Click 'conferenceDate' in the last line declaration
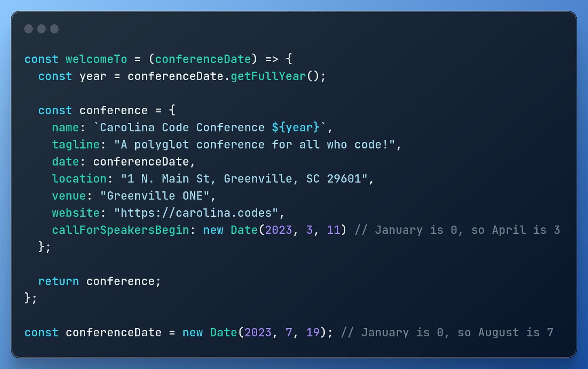Viewport: 588px width, 369px height. pyautogui.click(x=113, y=332)
